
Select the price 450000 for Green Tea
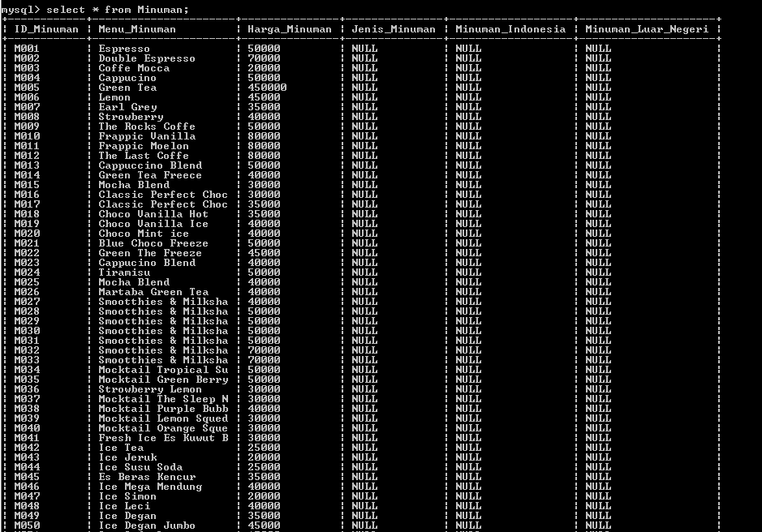click(267, 88)
